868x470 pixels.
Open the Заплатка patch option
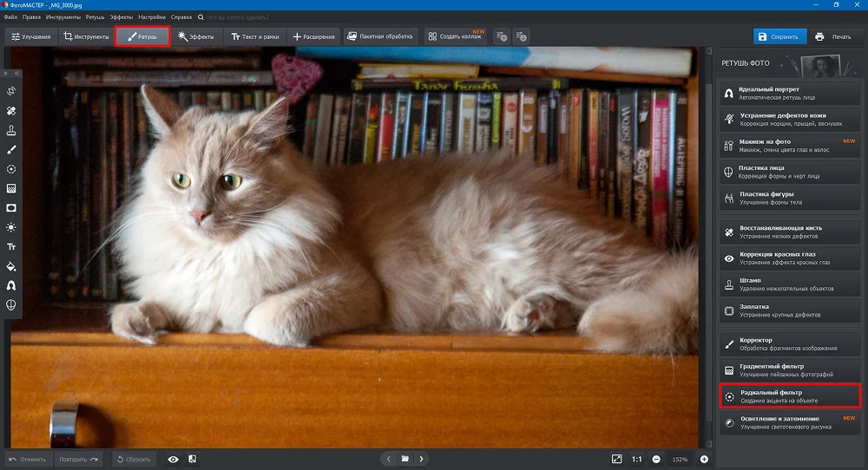[789, 310]
